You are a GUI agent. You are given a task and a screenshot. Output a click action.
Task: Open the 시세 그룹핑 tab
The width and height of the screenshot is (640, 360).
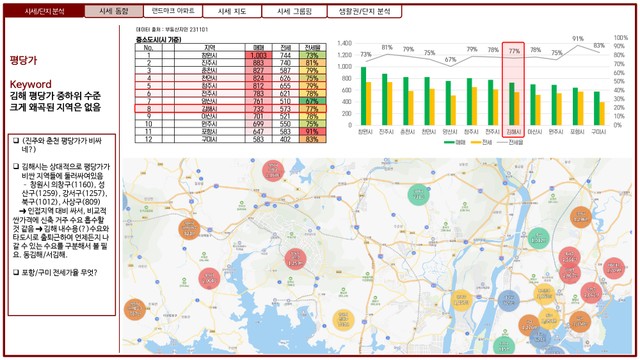[294, 11]
